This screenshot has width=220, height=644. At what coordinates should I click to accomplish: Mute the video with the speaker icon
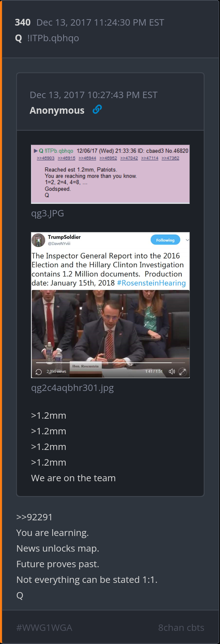(x=172, y=371)
